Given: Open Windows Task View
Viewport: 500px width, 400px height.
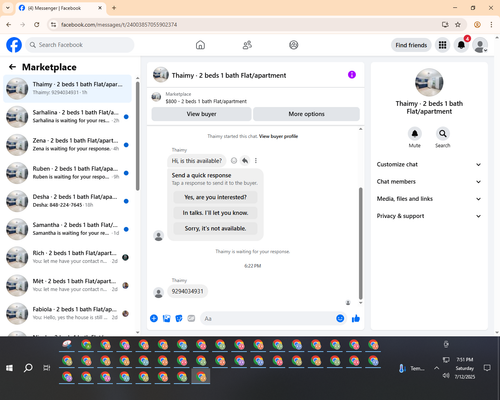Looking at the screenshot, I should click(x=47, y=368).
